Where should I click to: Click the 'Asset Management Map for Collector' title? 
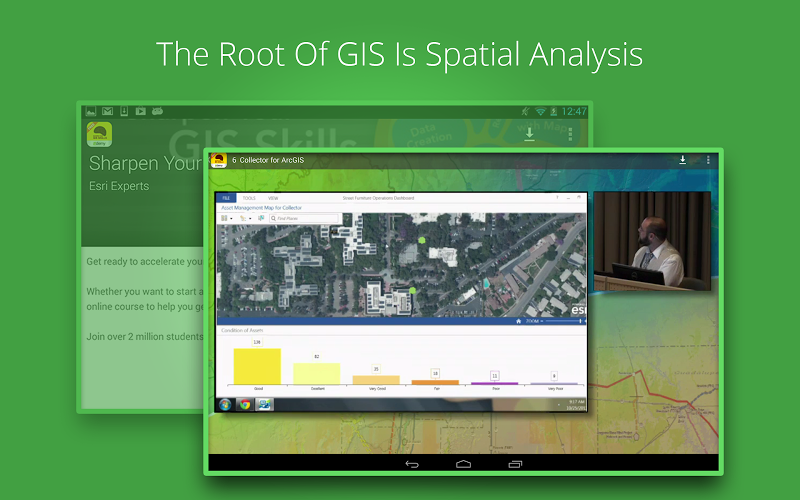point(261,208)
